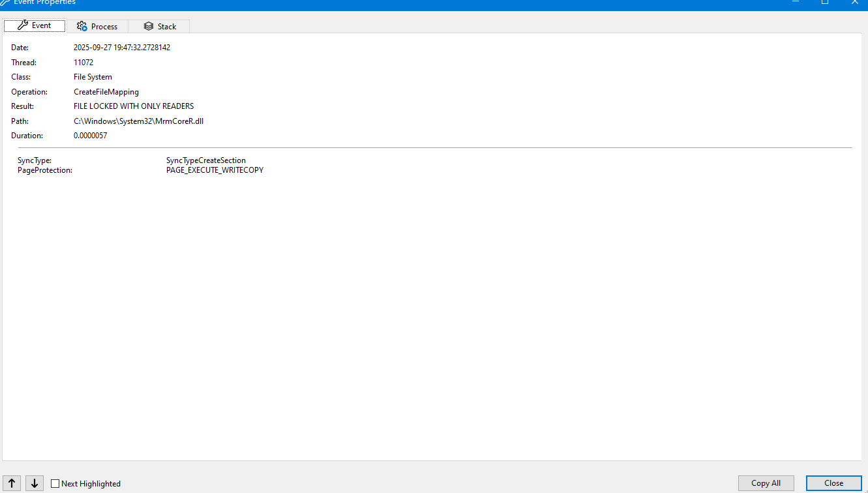Screen dimensions: 868x493
Task: Go to next event with down arrow
Action: [x=35, y=483]
